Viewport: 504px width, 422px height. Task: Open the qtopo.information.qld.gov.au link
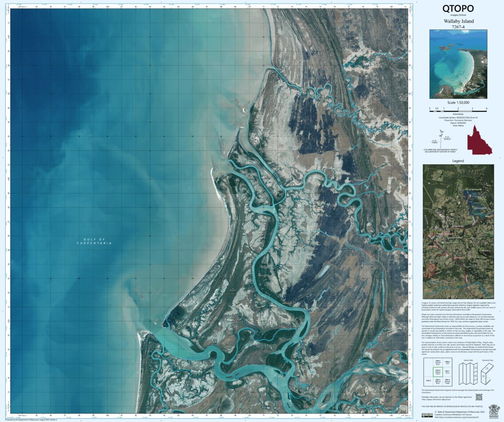[436, 399]
